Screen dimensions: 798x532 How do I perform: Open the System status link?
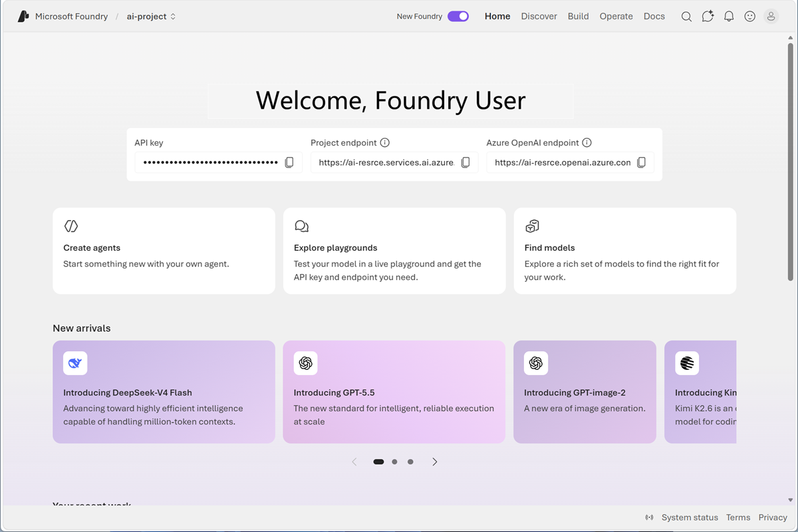[690, 517]
